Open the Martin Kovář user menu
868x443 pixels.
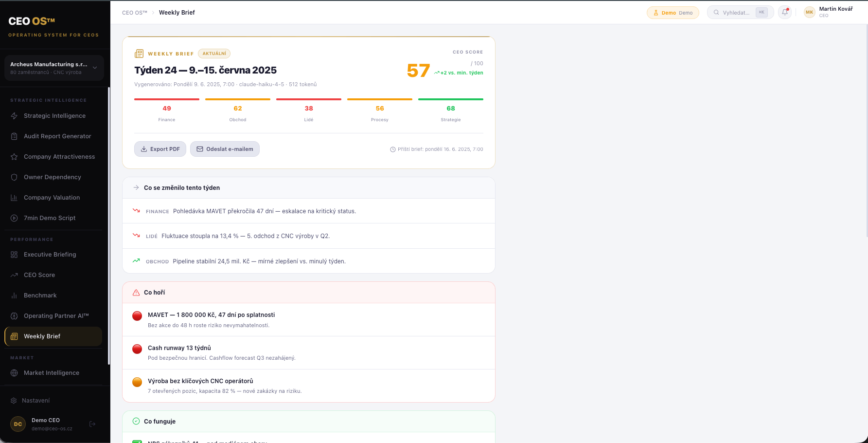(828, 12)
